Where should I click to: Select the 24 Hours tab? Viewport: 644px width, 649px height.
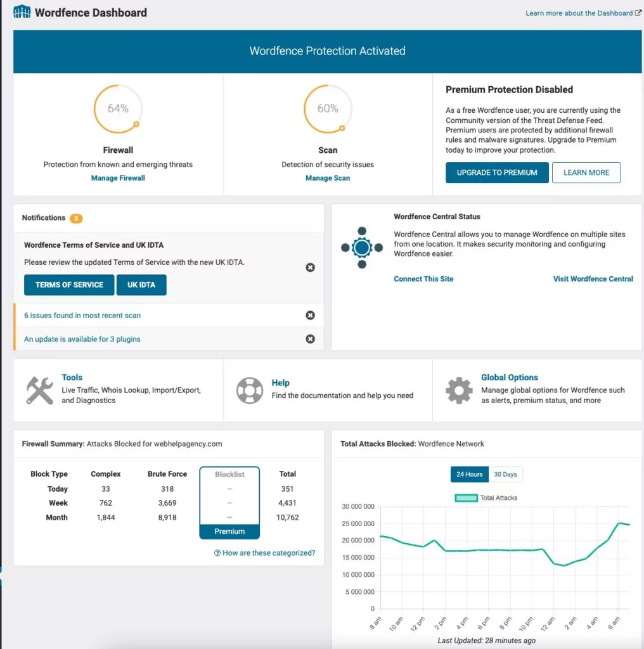point(469,473)
